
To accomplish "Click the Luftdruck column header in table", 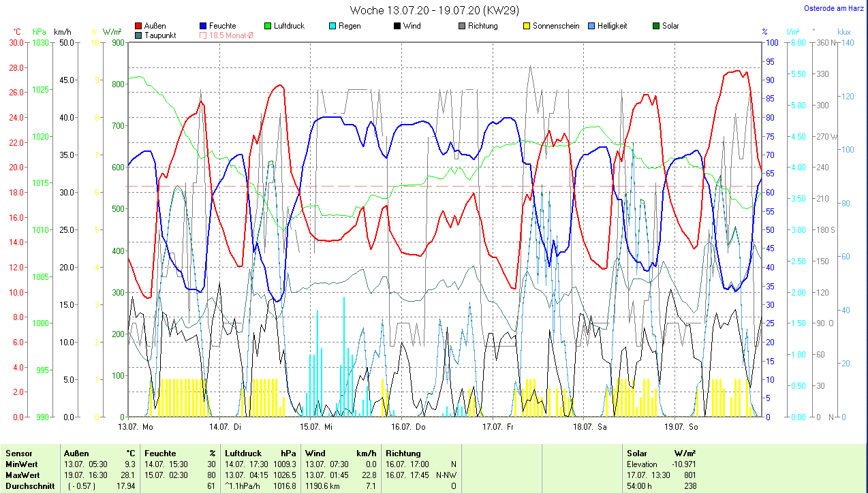I will point(243,453).
